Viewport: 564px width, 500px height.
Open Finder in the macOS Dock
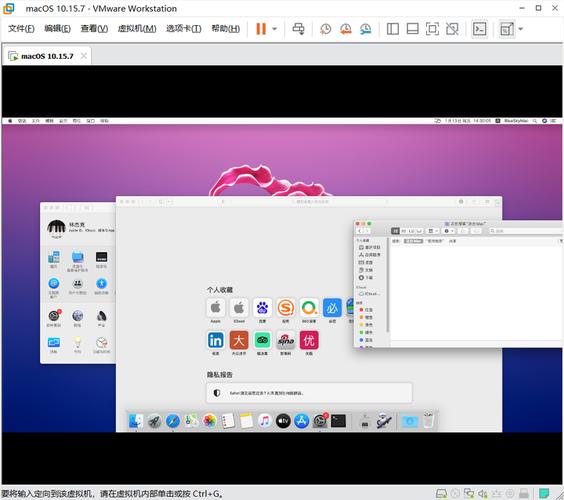click(x=136, y=421)
